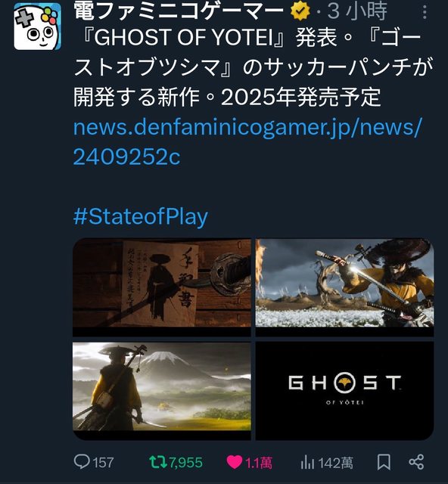
Task: Tap the share icon
Action: [x=416, y=462]
